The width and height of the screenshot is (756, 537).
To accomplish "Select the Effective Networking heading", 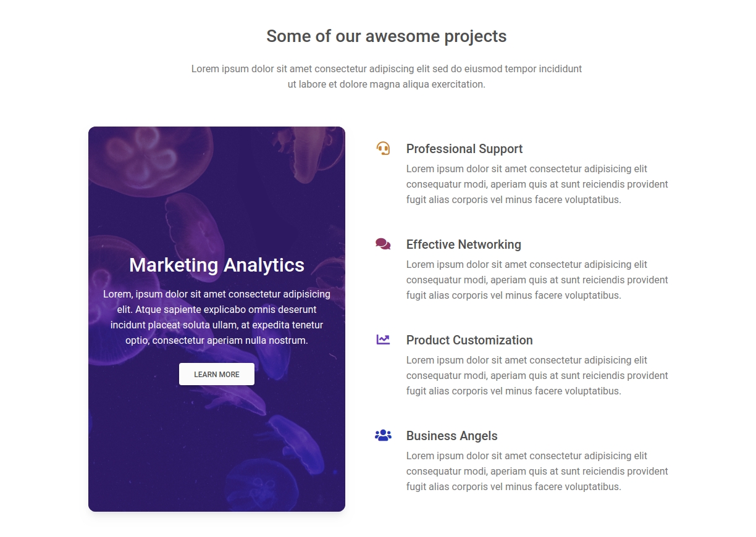I will click(464, 244).
